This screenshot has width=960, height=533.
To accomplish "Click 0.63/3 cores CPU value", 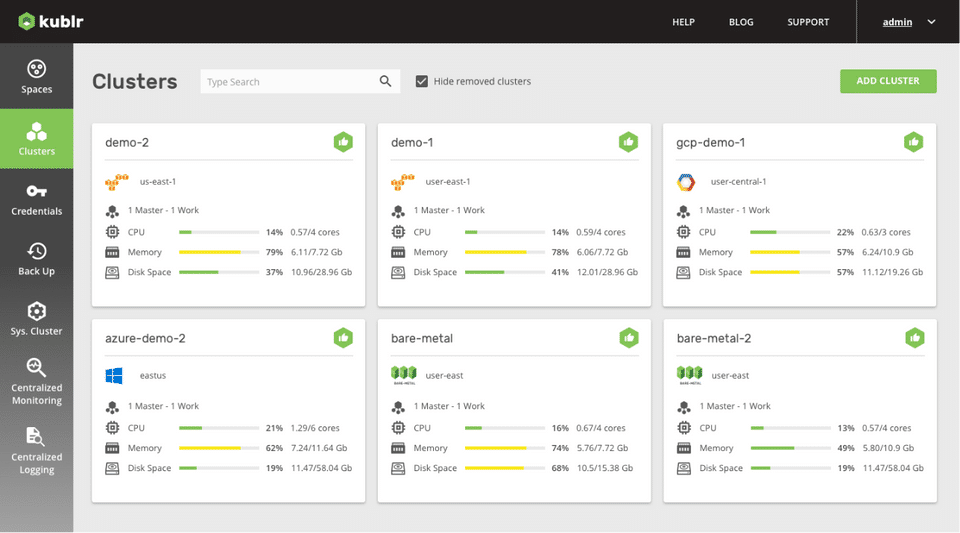I will (886, 233).
